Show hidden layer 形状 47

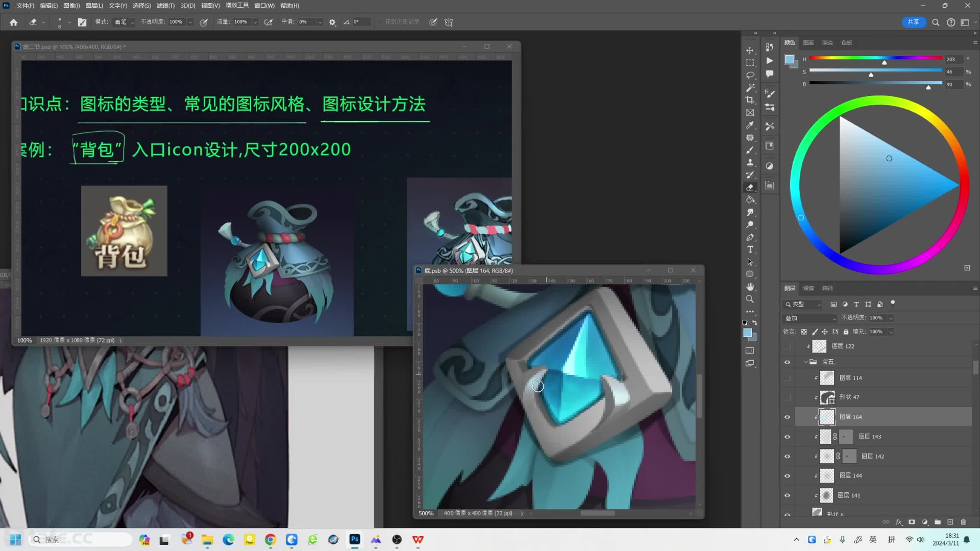click(x=787, y=397)
